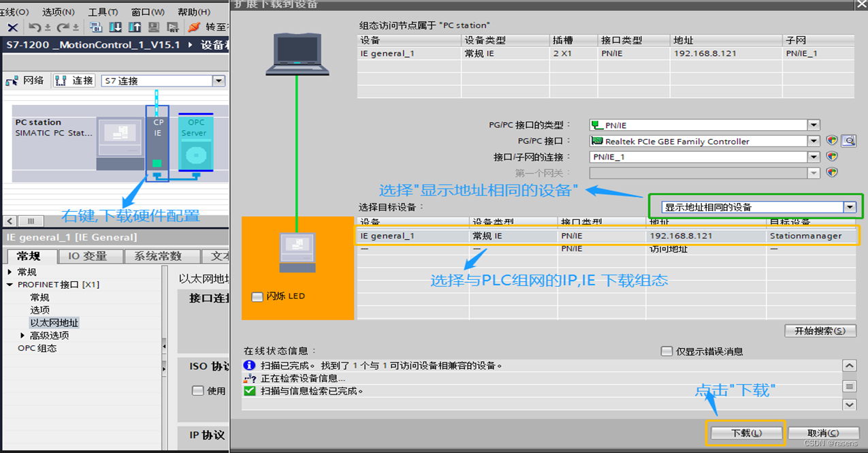Open the 工具(T) menu

[103, 12]
